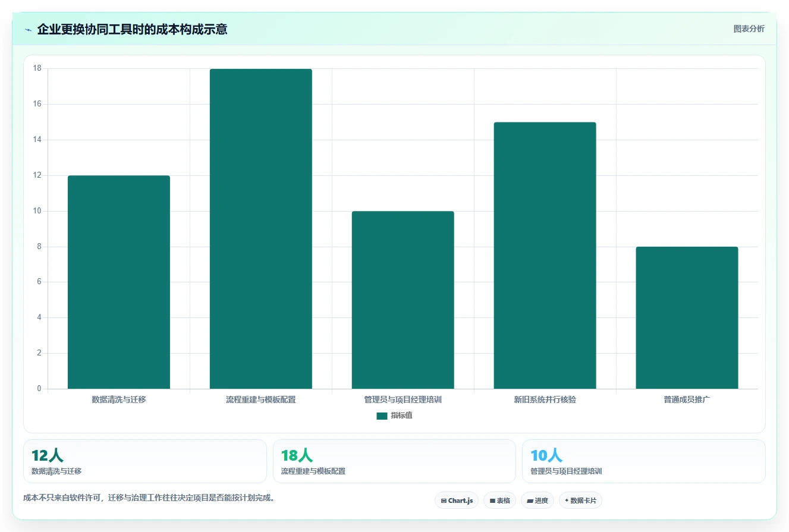Screen dimensions: 789x532
Task: Click the 管理员与项目经理培训 axis label
Action: tap(403, 400)
